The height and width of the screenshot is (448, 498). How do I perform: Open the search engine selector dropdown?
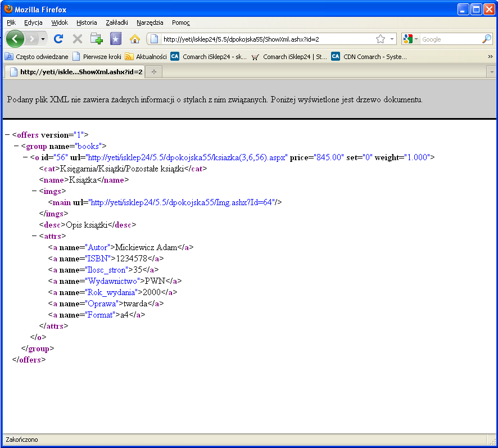point(410,39)
